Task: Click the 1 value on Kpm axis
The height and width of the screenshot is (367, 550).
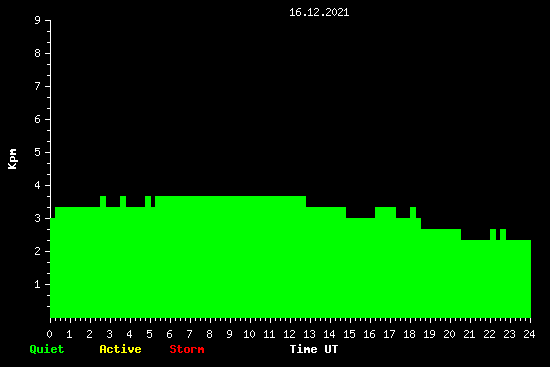Action: coord(38,284)
